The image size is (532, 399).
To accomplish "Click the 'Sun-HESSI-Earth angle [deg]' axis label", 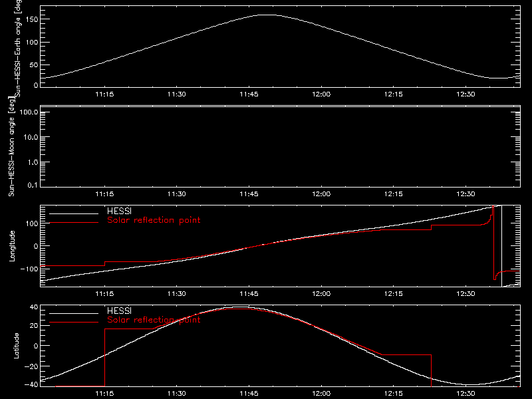I will coord(18,47).
